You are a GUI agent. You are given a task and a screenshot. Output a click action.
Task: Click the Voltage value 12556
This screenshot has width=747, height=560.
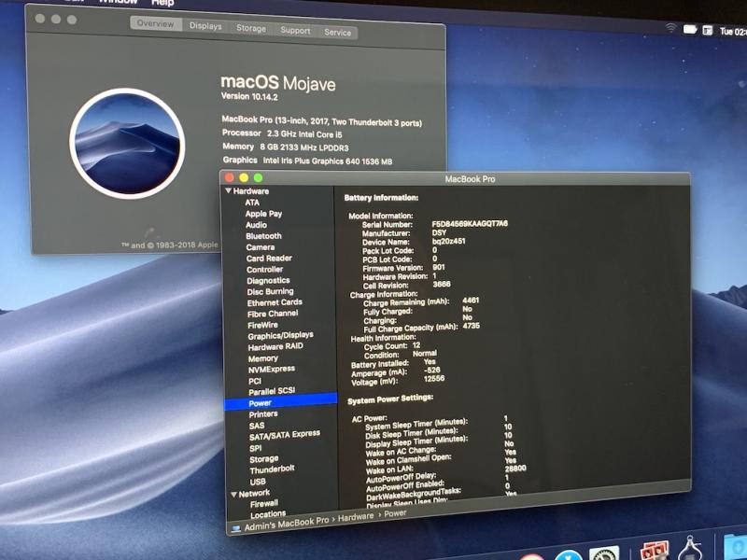pyautogui.click(x=434, y=379)
